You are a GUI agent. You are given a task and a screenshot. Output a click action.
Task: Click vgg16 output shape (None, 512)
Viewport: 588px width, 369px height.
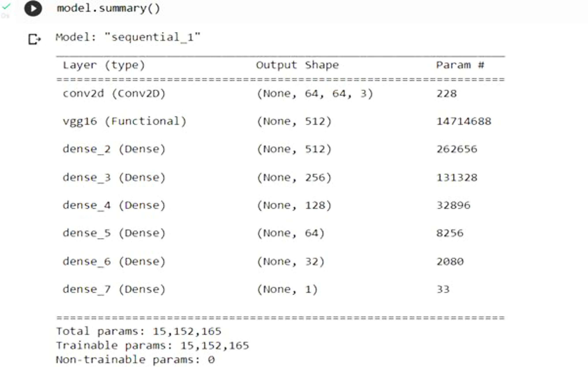tap(294, 122)
